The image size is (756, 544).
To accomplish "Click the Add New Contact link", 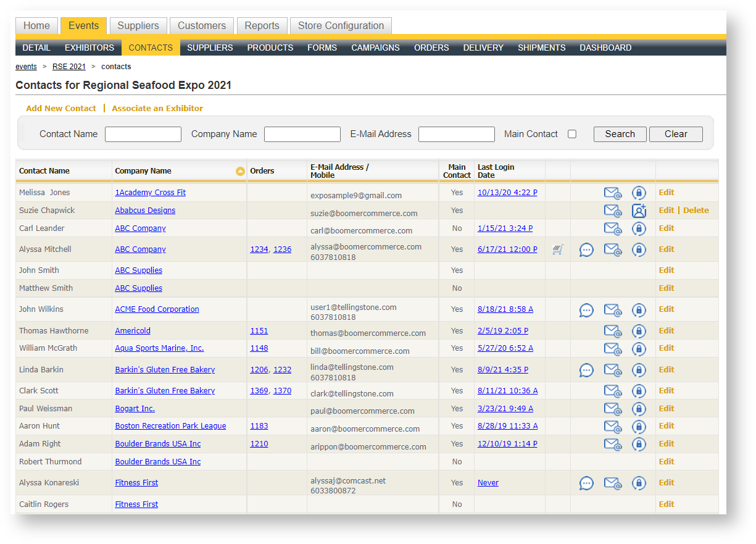I will [61, 108].
